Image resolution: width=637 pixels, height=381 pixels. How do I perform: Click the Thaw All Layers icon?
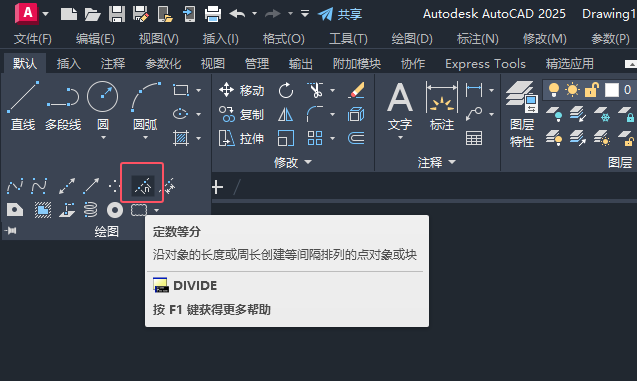[x=602, y=139]
